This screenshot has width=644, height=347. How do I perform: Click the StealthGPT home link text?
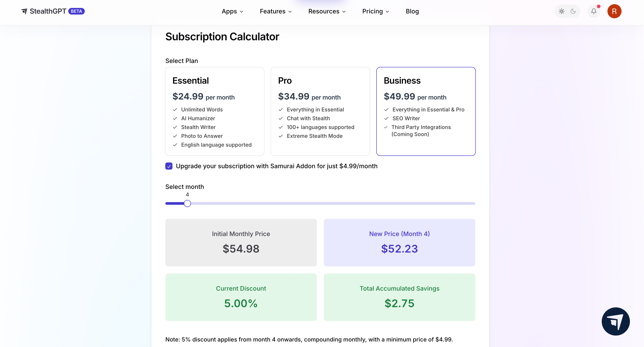(48, 11)
